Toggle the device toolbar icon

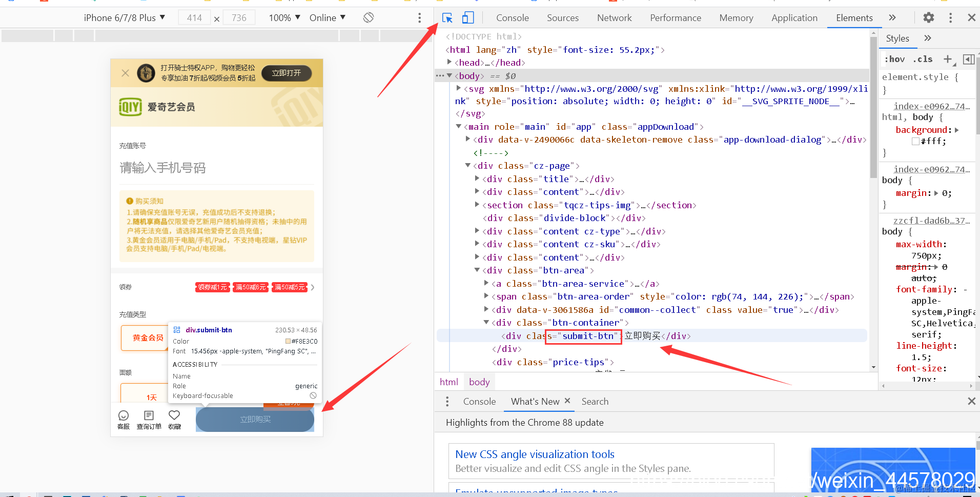coord(468,18)
